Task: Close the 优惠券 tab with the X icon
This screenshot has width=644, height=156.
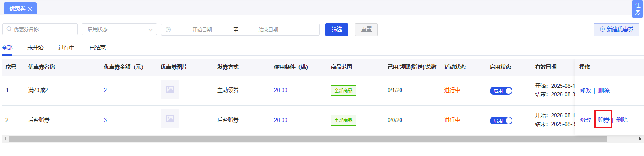Action: pyautogui.click(x=30, y=8)
